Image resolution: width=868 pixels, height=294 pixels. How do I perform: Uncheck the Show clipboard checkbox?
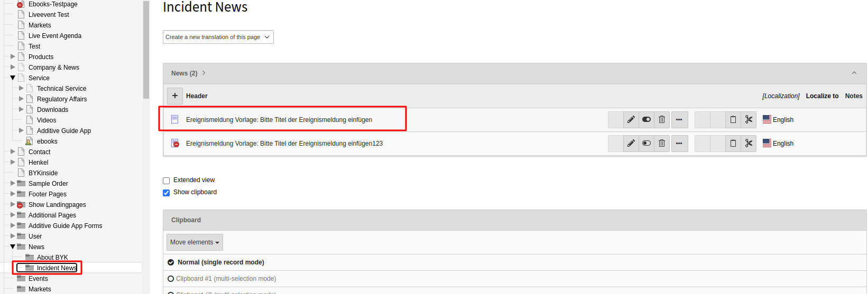[x=167, y=193]
